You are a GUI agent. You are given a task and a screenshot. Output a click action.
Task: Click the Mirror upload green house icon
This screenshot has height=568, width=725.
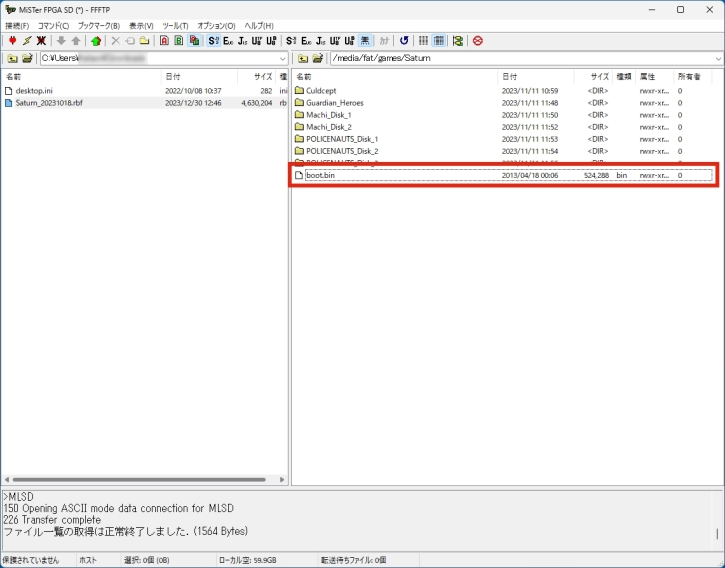click(x=95, y=41)
